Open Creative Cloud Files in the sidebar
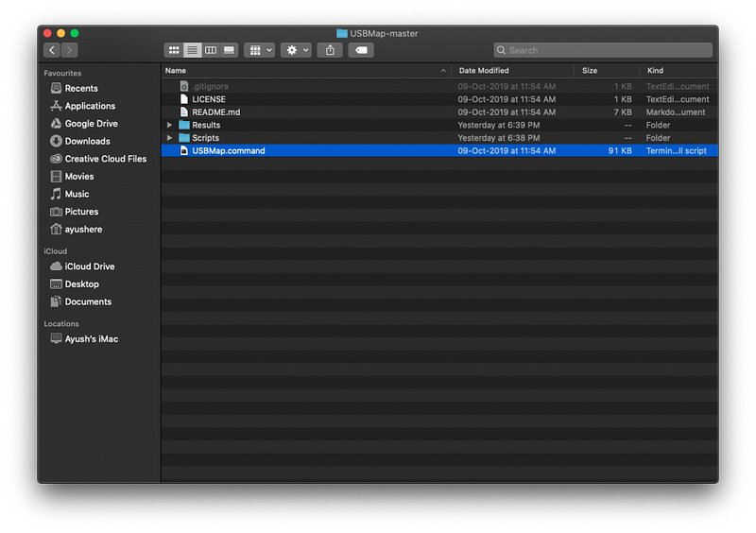The height and width of the screenshot is (533, 756). 98,159
